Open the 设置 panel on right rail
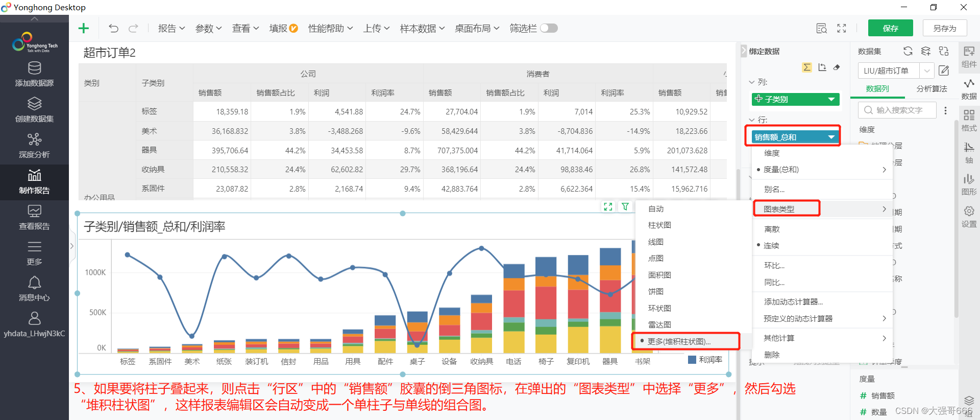The width and height of the screenshot is (980, 420). [x=969, y=217]
